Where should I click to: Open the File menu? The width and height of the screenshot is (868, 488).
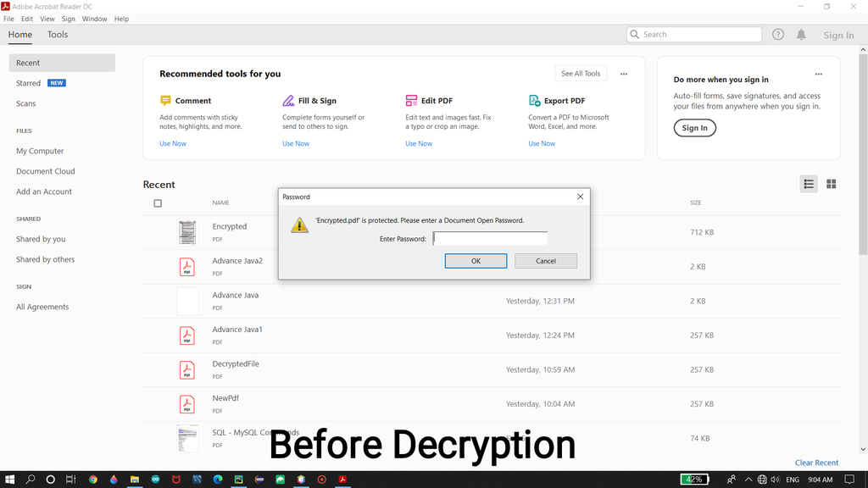point(8,19)
